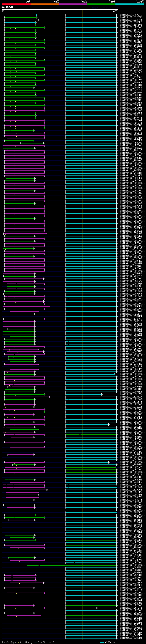Click the cyan ~100% legend bar
Image resolution: width=146 pixels, height=644 pixels.
click(x=130, y=4)
